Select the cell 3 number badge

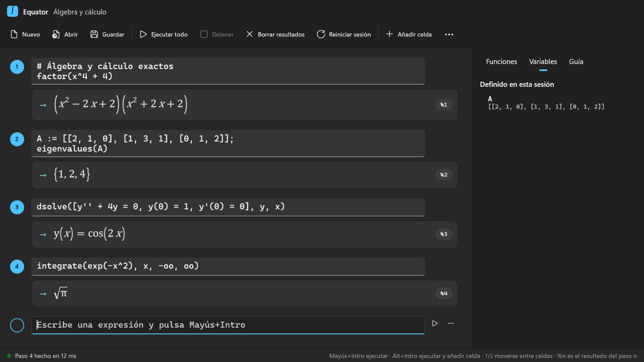pyautogui.click(x=17, y=207)
